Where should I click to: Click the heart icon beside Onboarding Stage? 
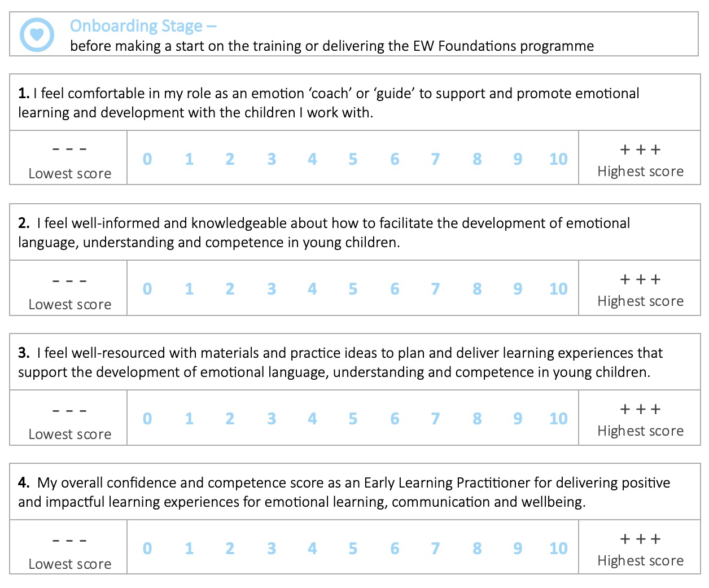click(x=37, y=34)
